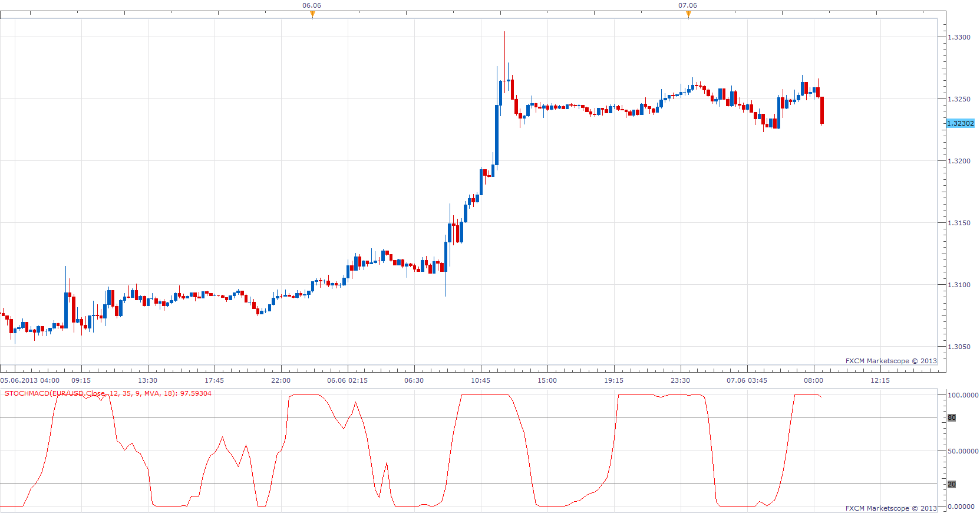Image resolution: width=980 pixels, height=513 pixels.
Task: Click the oscillator 50.00000 scale label
Action: coord(963,451)
